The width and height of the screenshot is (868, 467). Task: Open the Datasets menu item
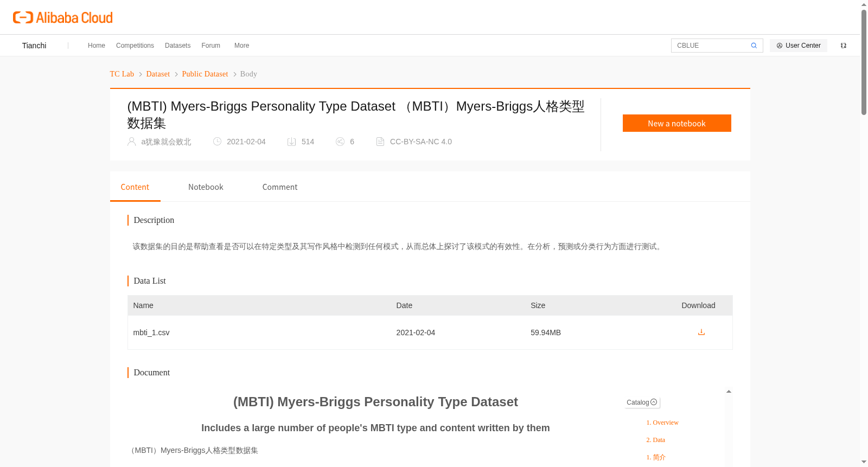[178, 46]
